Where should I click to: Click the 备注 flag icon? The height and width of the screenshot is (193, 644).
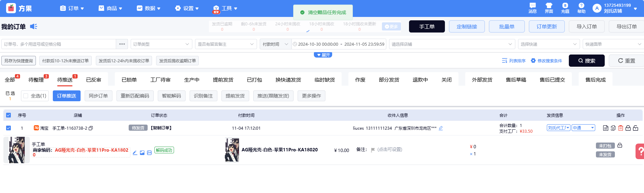click(373, 150)
